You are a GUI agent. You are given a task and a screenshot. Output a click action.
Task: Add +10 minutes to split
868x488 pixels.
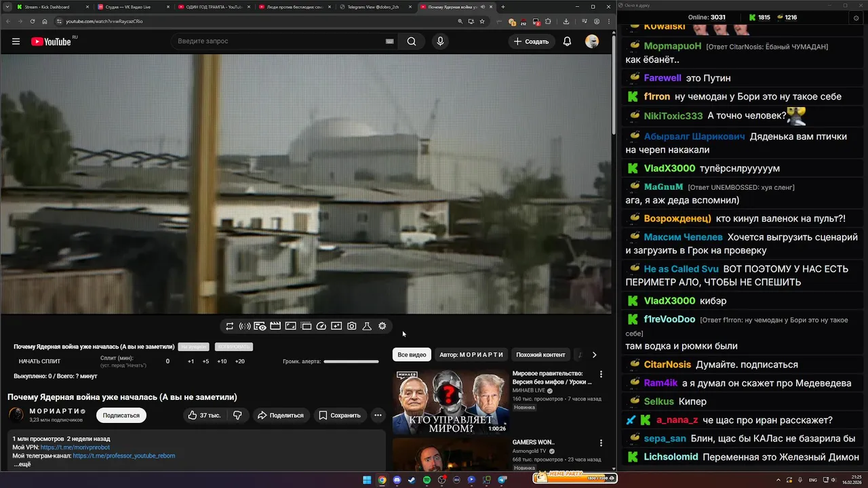tap(222, 361)
